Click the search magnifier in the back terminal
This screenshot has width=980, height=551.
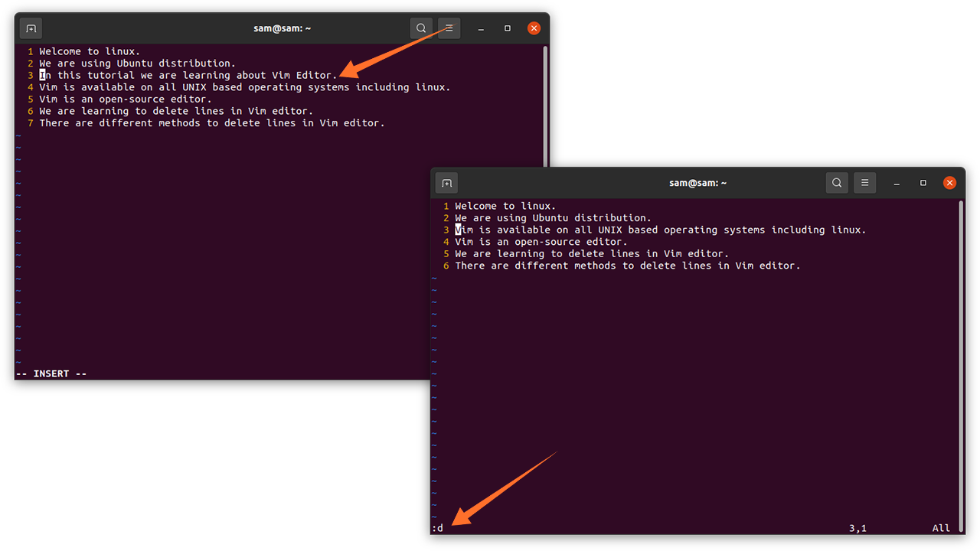coord(837,183)
